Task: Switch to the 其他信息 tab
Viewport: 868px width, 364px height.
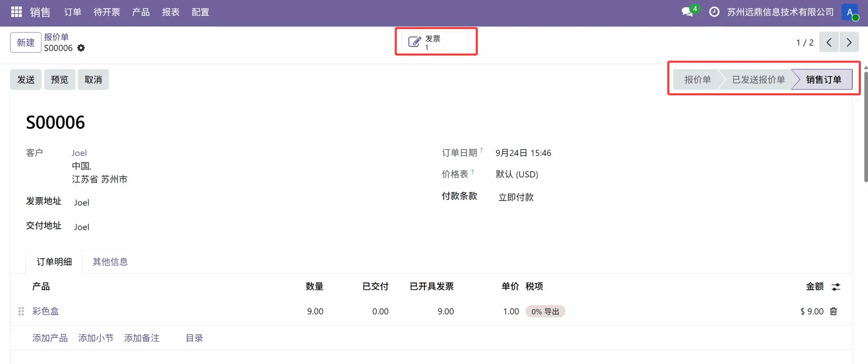Action: tap(110, 262)
